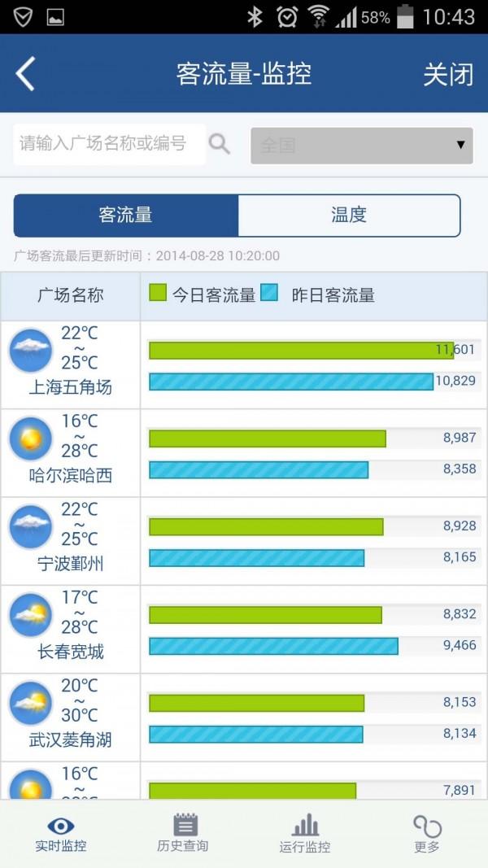
Task: Tap the green 今日客流量 legend swatch
Action: point(157,296)
